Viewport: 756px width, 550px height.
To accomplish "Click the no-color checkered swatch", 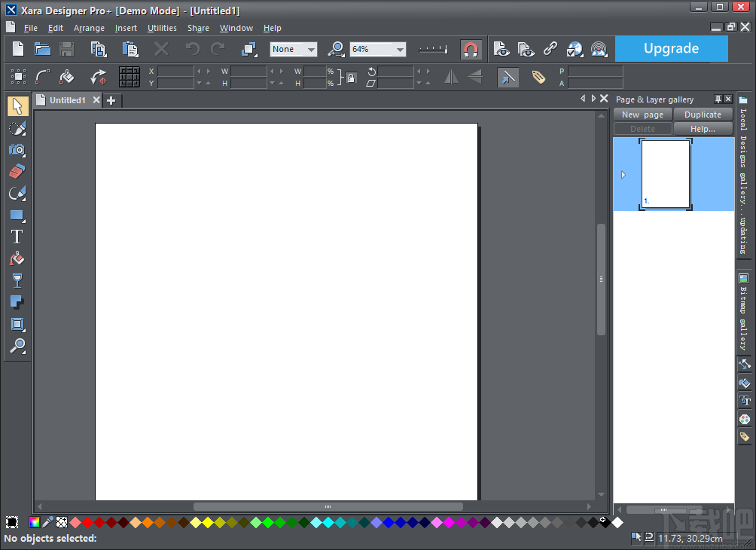I will pyautogui.click(x=62, y=522).
